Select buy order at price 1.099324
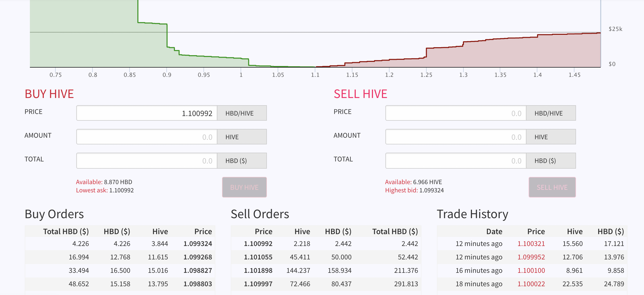 tap(120, 244)
